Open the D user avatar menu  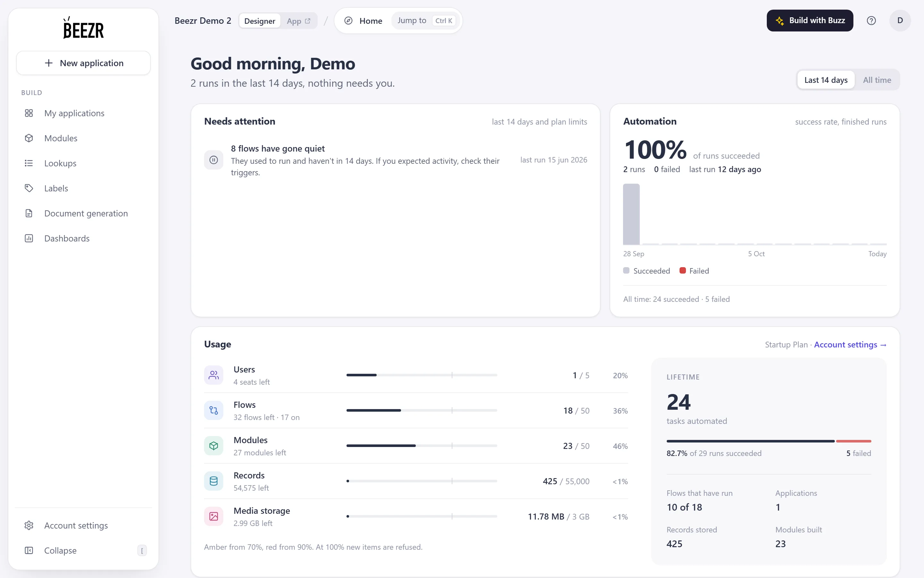900,21
